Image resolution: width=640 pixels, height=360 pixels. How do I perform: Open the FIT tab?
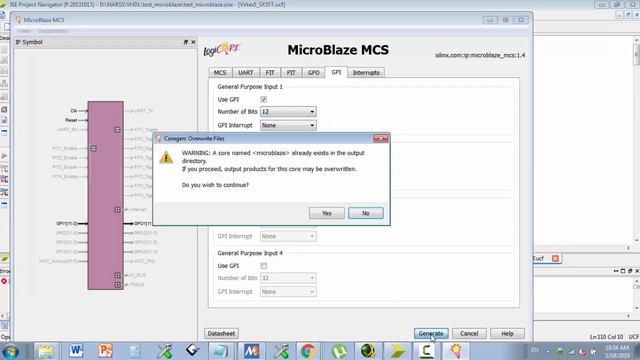(x=270, y=73)
